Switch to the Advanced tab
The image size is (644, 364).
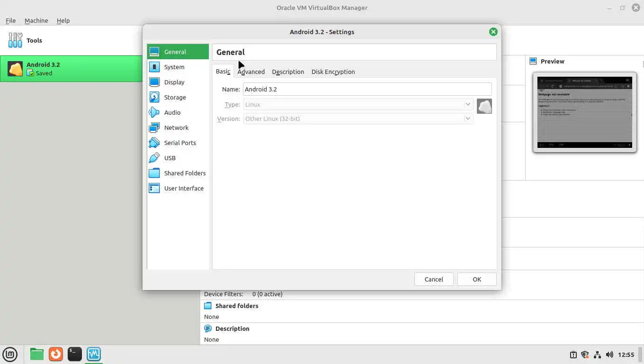(x=251, y=72)
